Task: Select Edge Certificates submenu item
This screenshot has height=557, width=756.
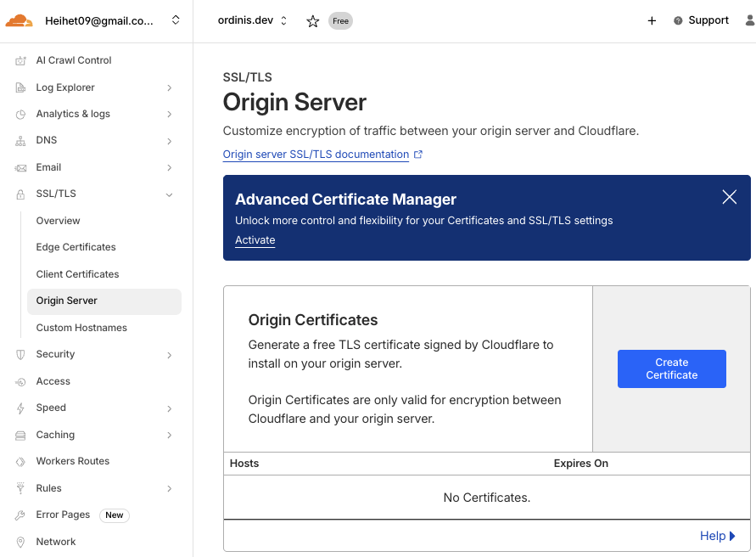Action: tap(76, 247)
